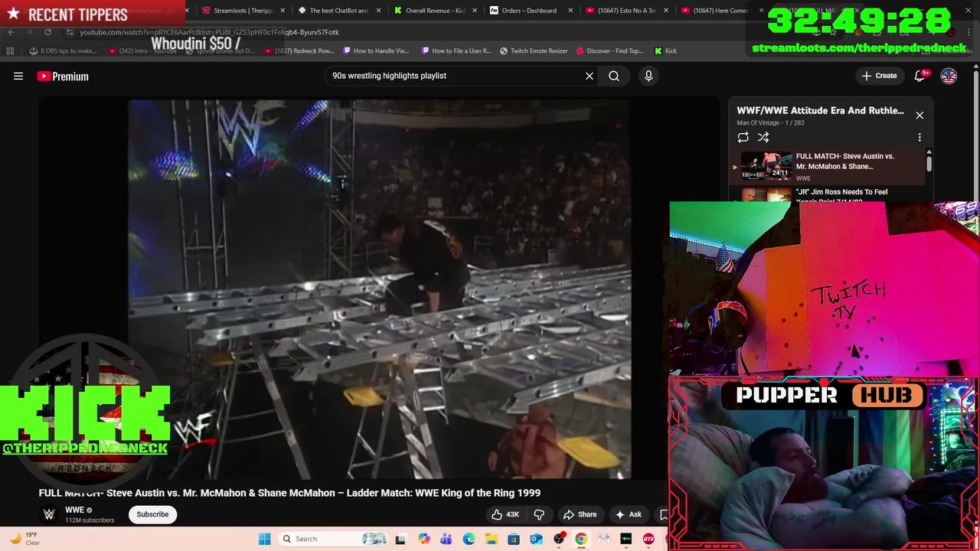Close the Orders – Dashboard tab
The width and height of the screenshot is (980, 551).
pos(570,11)
